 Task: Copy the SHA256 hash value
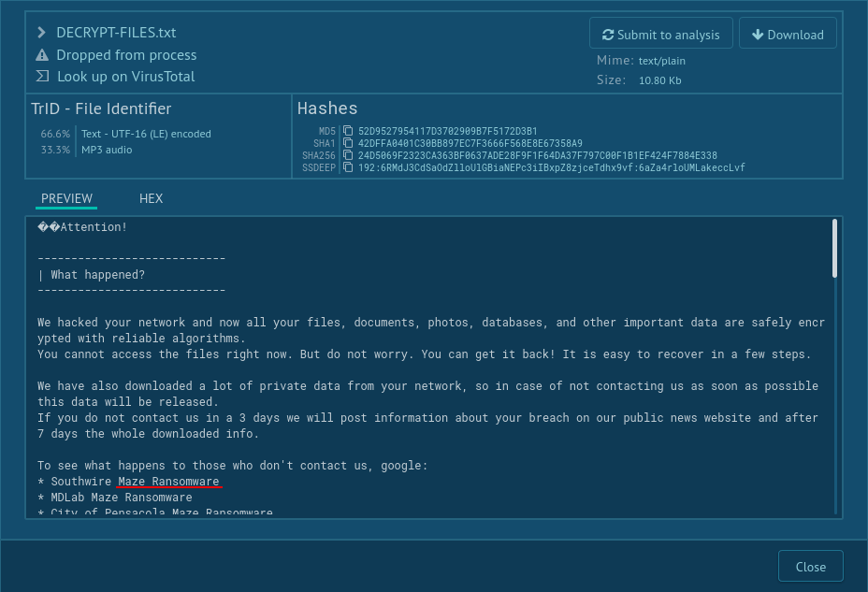tap(347, 155)
